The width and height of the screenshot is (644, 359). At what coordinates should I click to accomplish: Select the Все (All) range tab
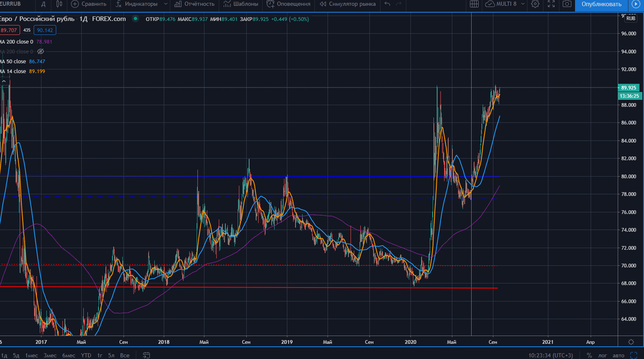(x=125, y=355)
